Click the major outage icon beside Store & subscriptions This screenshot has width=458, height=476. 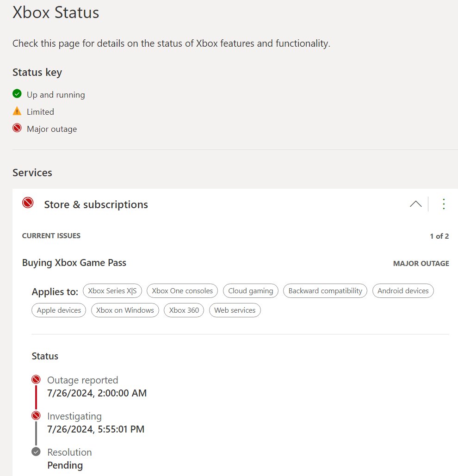click(28, 203)
